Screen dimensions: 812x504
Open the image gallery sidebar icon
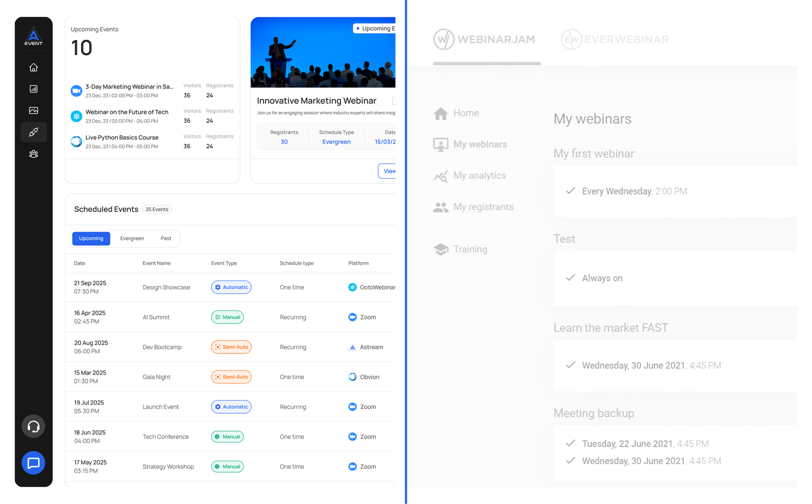pyautogui.click(x=33, y=111)
